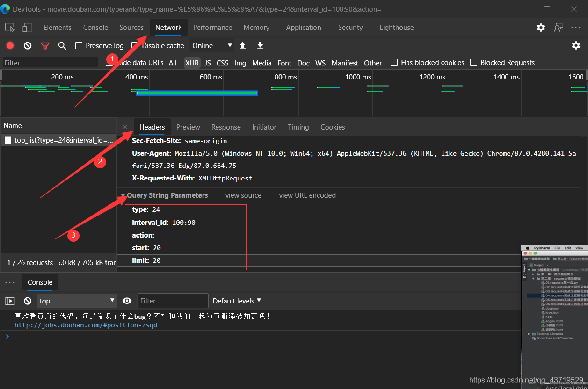Filter requests by WS type
The image size is (588, 389).
click(320, 63)
